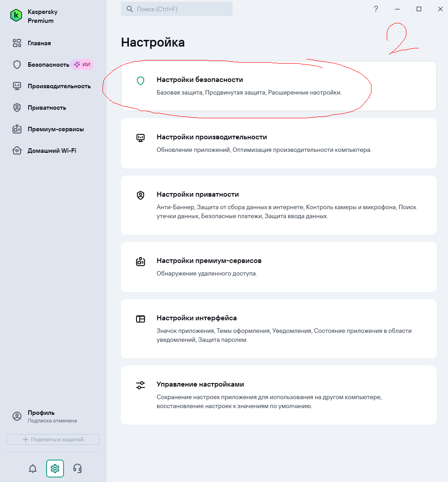The image size is (448, 482).
Task: Go to Безопасность in sidebar
Action: [x=48, y=65]
